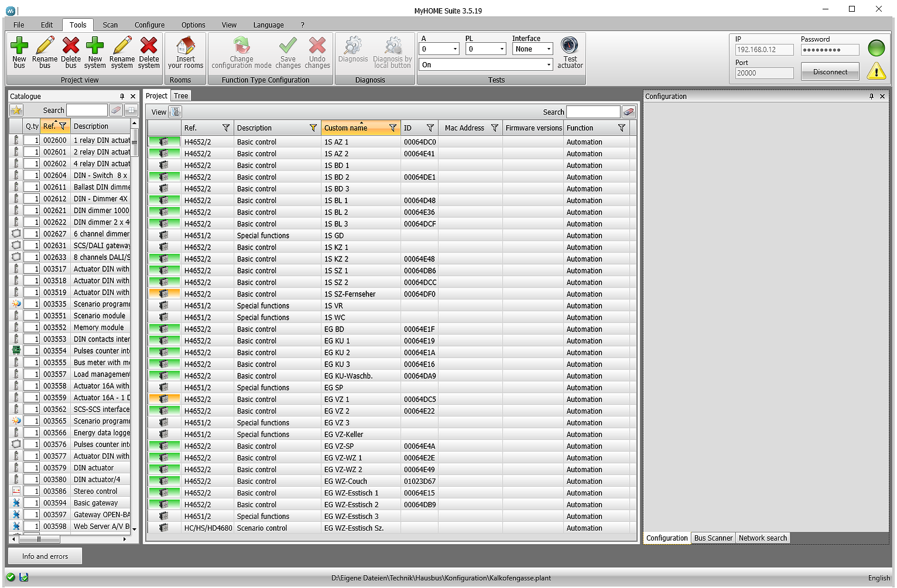Switch to the Bus Scanner tab
Viewport: 897px width, 588px height.
[x=713, y=538]
